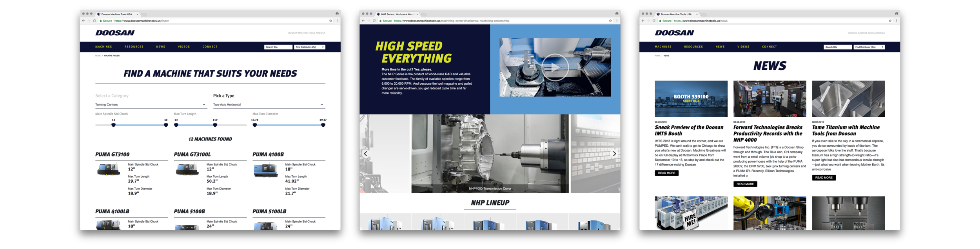This screenshot has height=249, width=980.
Task: Reload the NHP Series page
Action: 374,21
